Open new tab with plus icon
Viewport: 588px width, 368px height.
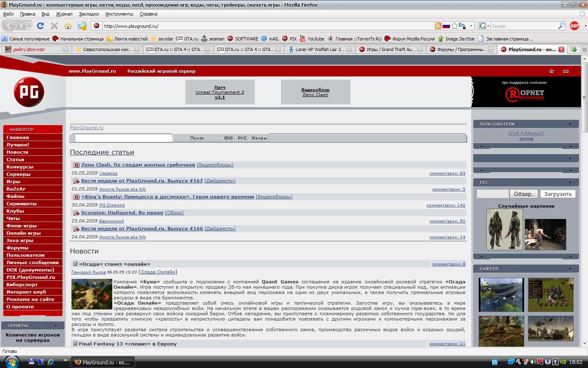tap(574, 49)
